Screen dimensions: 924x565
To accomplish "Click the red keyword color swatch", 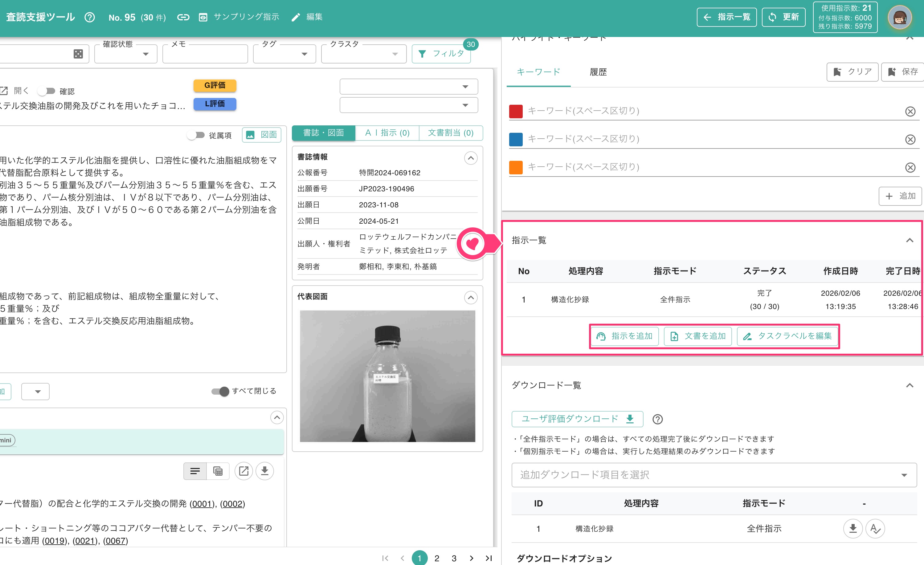I will [x=516, y=111].
